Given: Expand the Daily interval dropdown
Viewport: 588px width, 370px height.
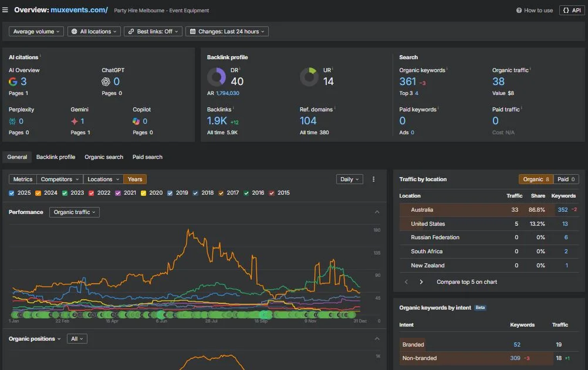Looking at the screenshot, I should coord(350,179).
